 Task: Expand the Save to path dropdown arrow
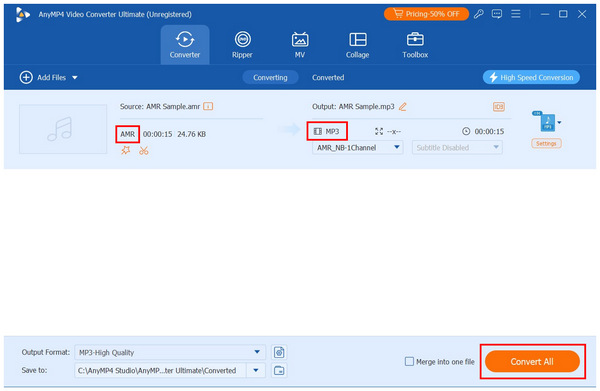pyautogui.click(x=256, y=370)
